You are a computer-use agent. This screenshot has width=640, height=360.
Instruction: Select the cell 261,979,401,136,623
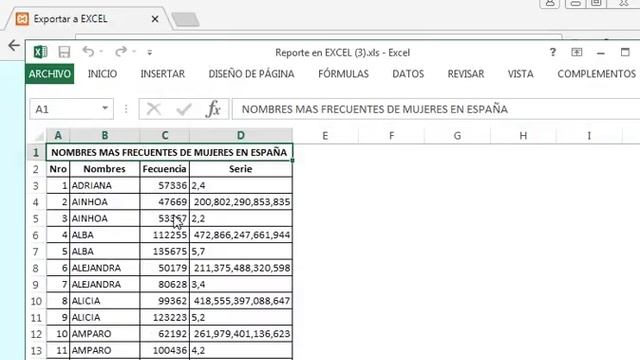(x=241, y=334)
